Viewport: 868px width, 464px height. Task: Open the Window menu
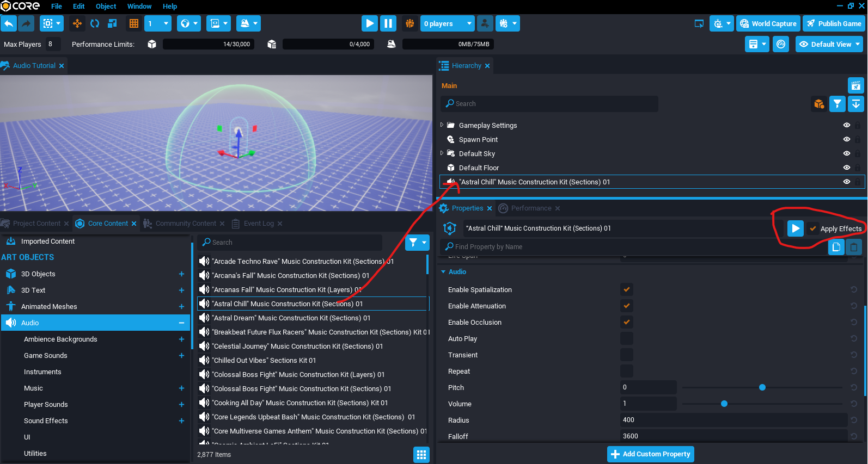point(139,7)
